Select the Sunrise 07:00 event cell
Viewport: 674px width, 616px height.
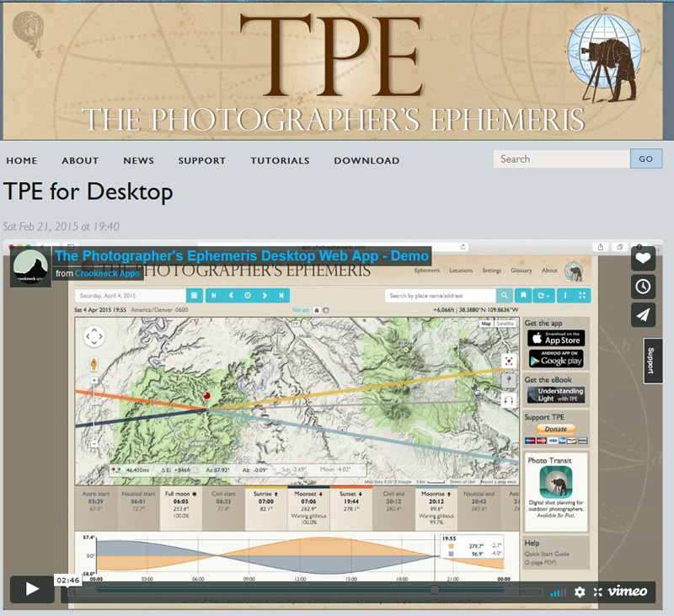(x=265, y=508)
